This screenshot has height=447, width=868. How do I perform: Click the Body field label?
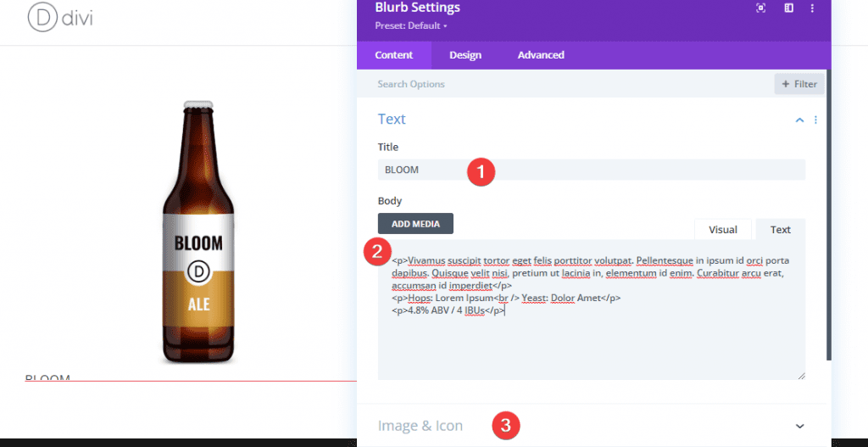tap(390, 200)
